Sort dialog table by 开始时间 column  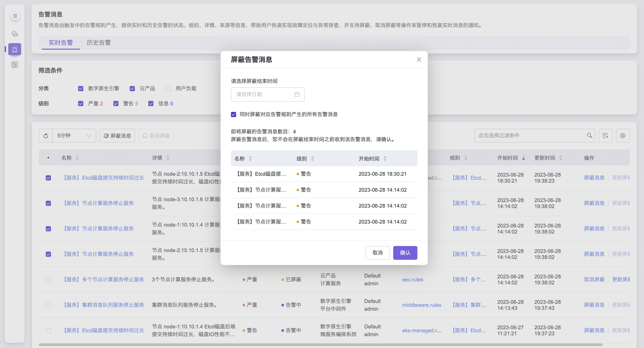coord(385,159)
